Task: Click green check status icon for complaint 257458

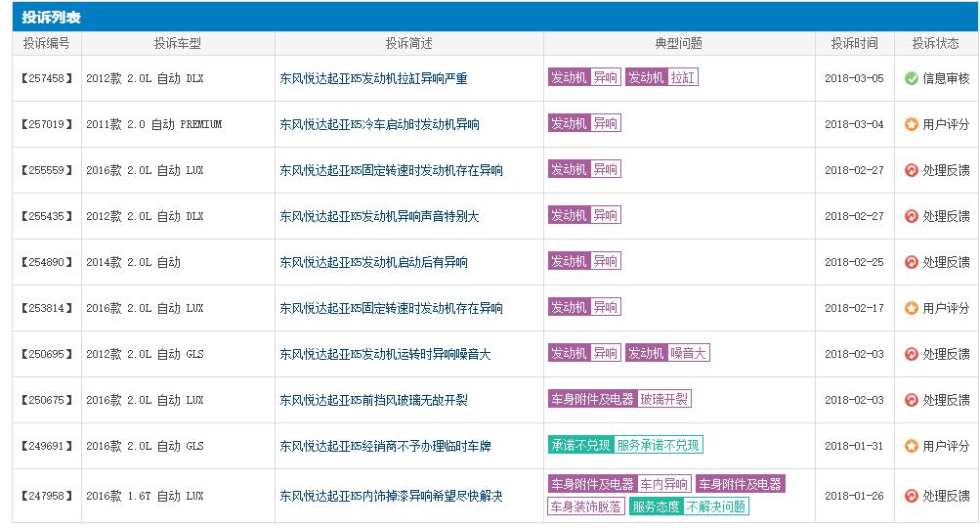Action: pyautogui.click(x=912, y=78)
